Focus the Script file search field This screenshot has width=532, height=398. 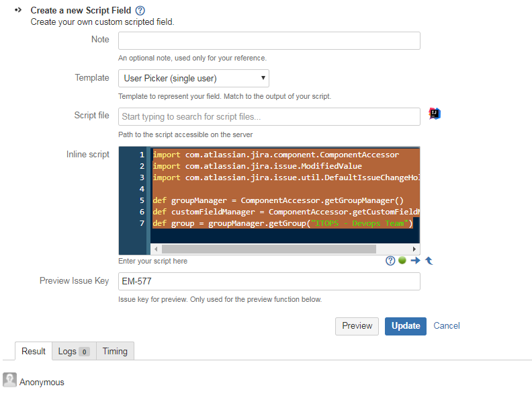(269, 116)
